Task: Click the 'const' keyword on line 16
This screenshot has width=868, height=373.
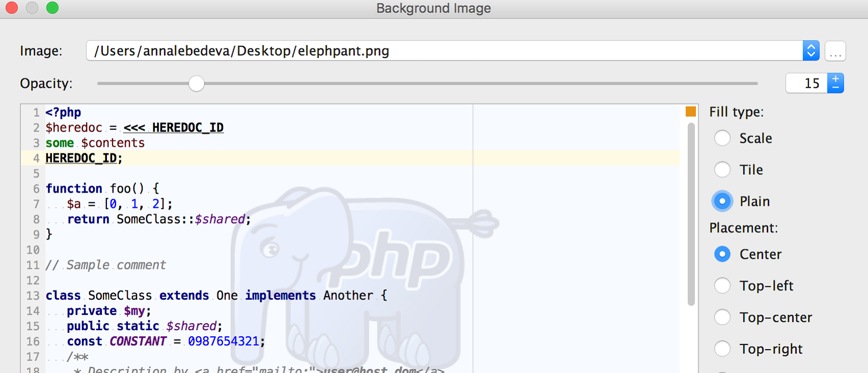Action: [x=85, y=341]
